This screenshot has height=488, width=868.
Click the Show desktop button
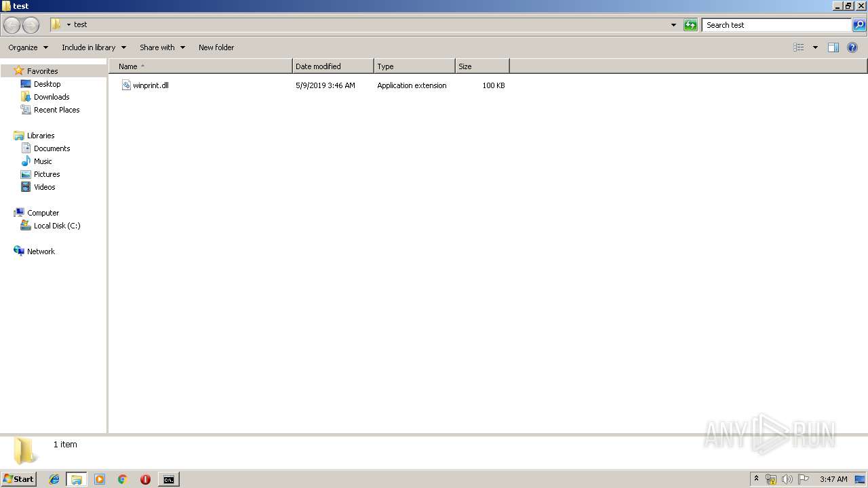tap(860, 479)
